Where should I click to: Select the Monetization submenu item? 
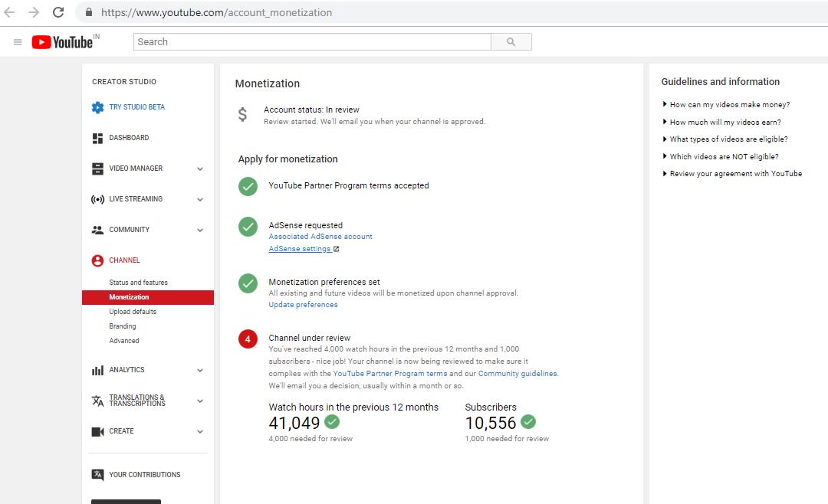(148, 297)
